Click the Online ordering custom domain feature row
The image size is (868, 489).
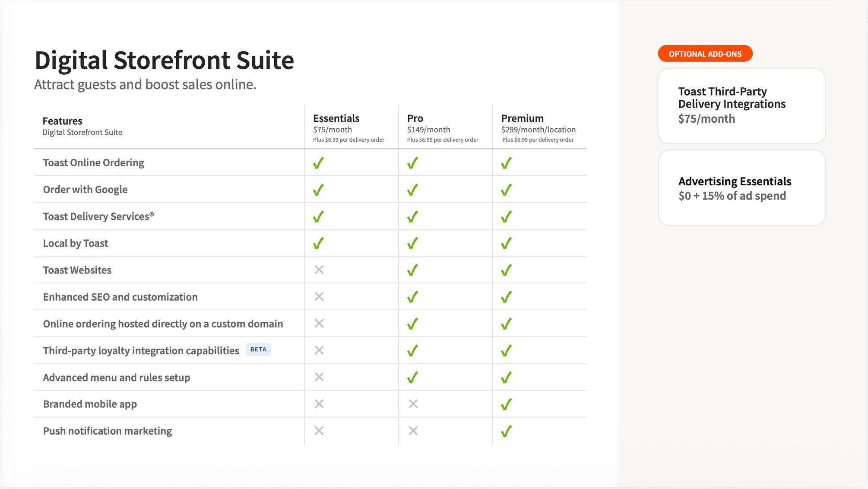(163, 324)
